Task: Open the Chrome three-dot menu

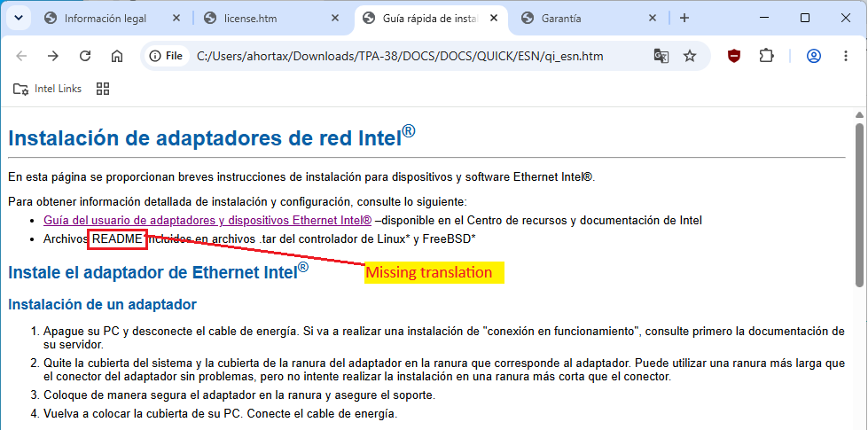Action: pyautogui.click(x=845, y=56)
